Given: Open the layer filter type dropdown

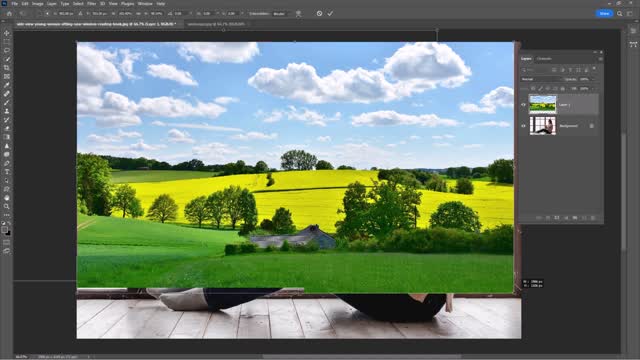Looking at the screenshot, I should tap(535, 70).
